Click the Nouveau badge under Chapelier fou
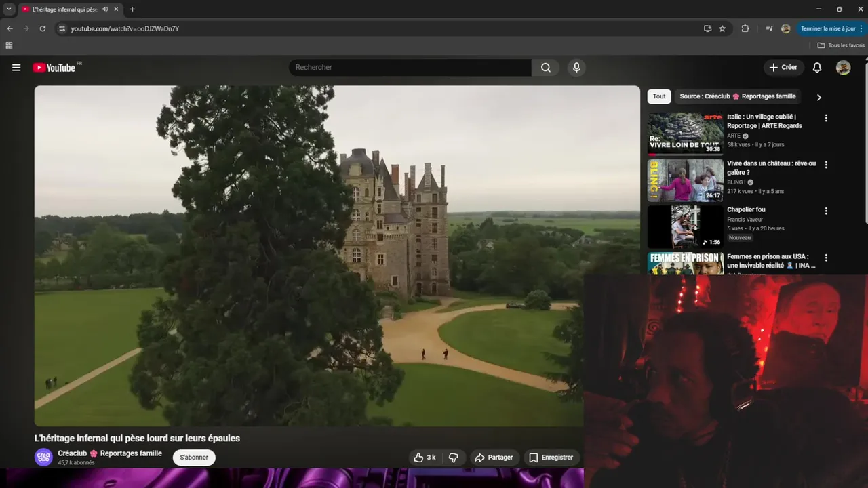The width and height of the screenshot is (868, 488). (x=740, y=238)
